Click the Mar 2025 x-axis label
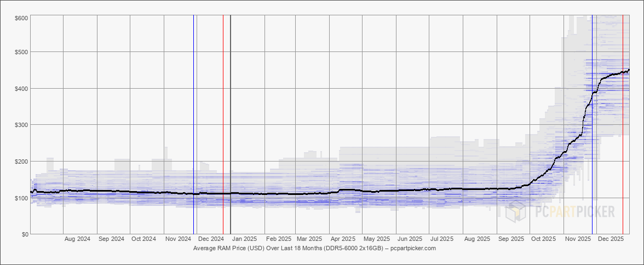 click(309, 239)
